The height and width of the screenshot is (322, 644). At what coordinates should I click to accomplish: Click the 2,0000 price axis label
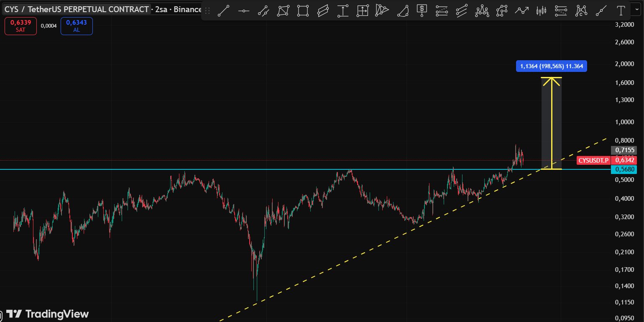(x=625, y=64)
